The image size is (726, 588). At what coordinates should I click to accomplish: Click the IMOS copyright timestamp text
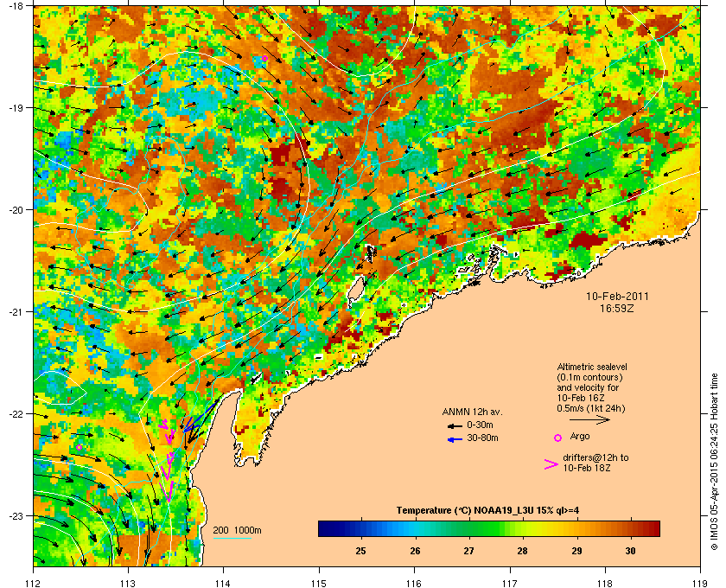[x=714, y=462]
